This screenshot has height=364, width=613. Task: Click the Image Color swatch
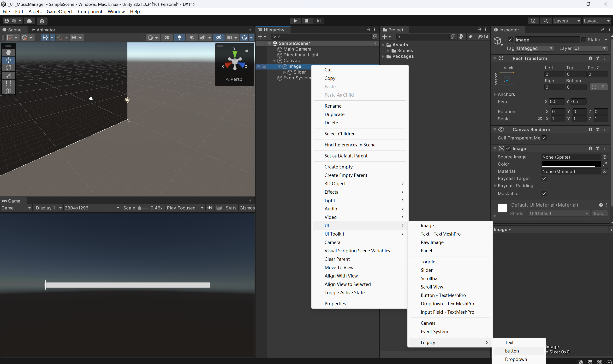coord(571,164)
